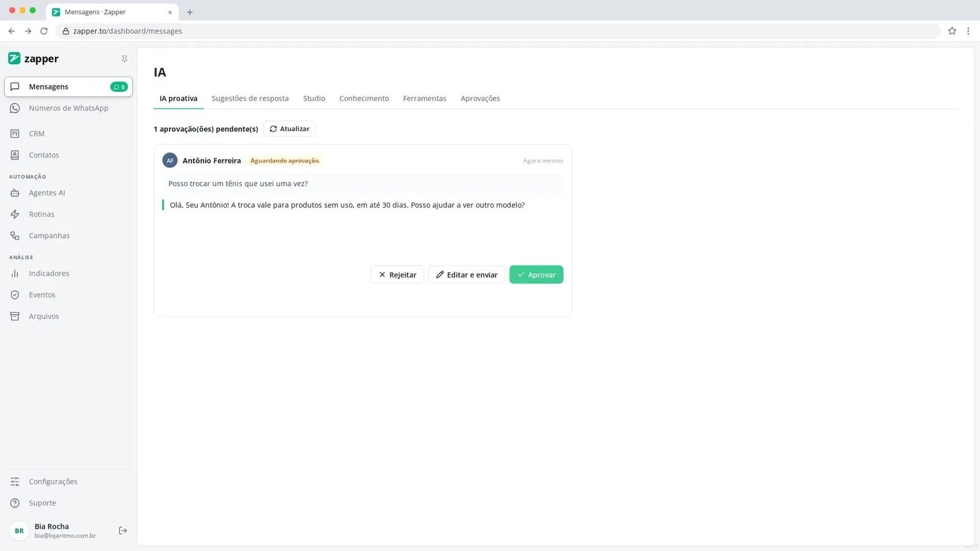The height and width of the screenshot is (551, 980).
Task: Reject the pending reply with Rejeitar
Action: click(x=398, y=275)
